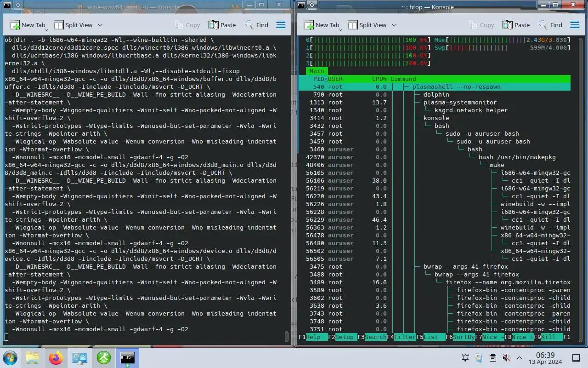
Task: Open hamburger menu in the wine-wow64 Konsole window
Action: [x=281, y=25]
